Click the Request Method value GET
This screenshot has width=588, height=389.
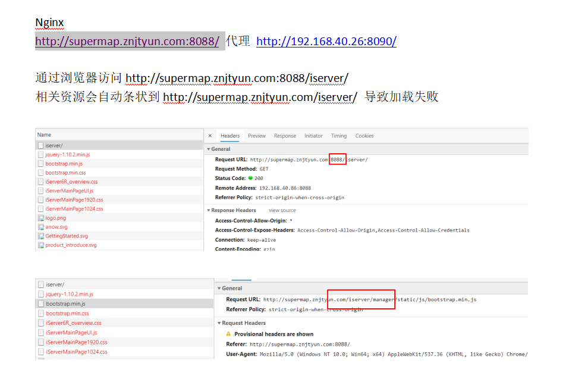tap(264, 169)
